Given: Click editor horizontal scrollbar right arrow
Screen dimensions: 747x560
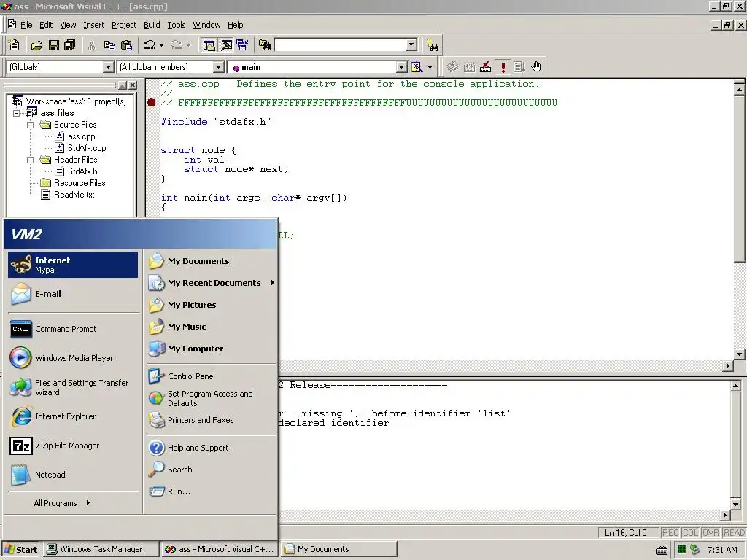Looking at the screenshot, I should tap(727, 366).
